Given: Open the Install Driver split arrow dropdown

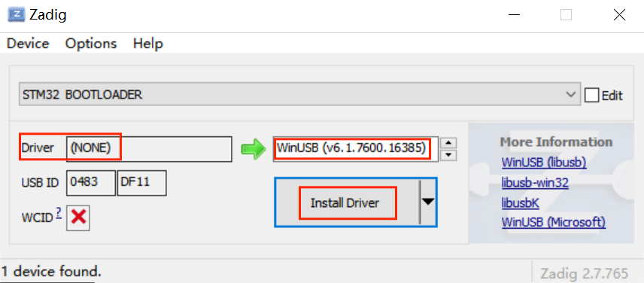Looking at the screenshot, I should pos(428,202).
